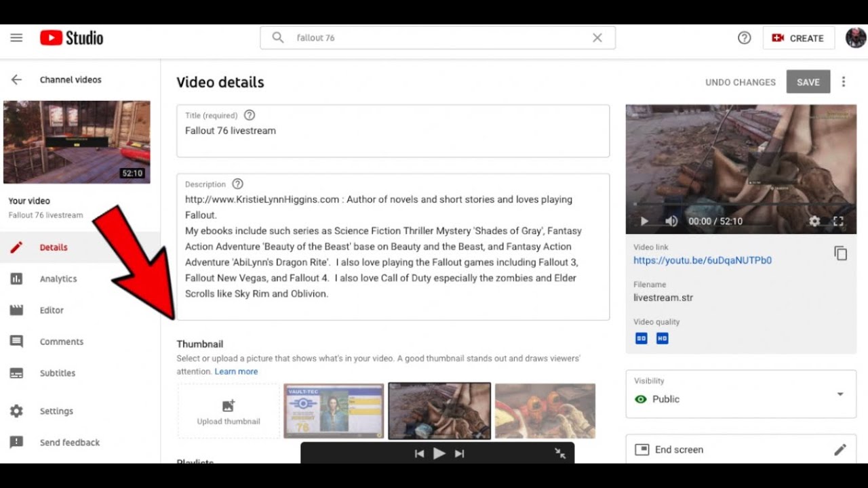Play the preview video
The width and height of the screenshot is (868, 488).
644,221
